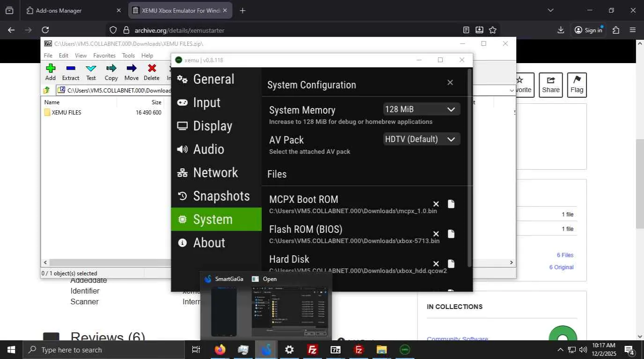
Task: Click the Flag button on archive.org
Action: coord(577,85)
